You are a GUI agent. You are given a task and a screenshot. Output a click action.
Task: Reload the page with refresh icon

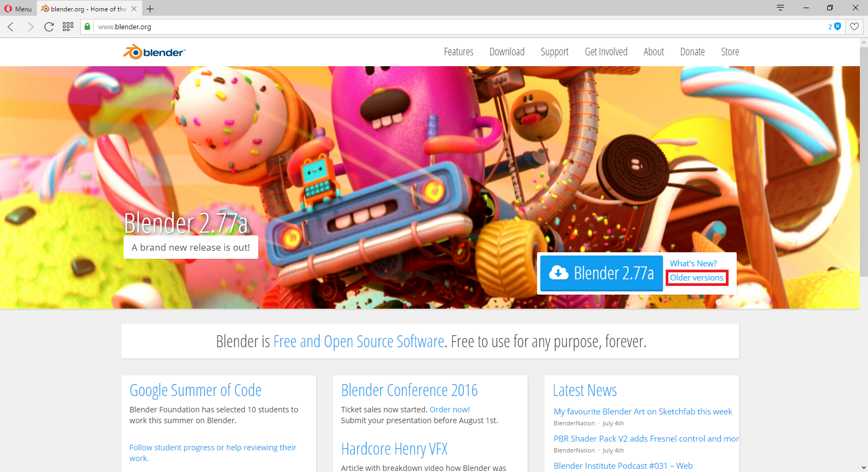[49, 27]
